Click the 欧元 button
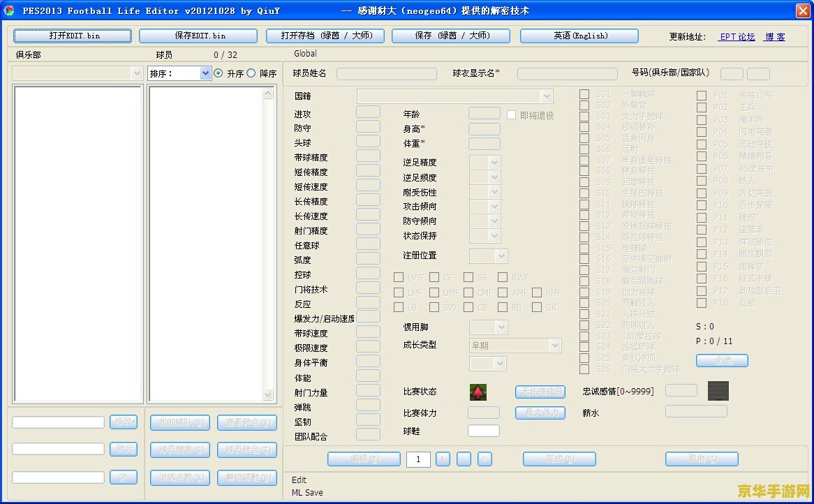The height and width of the screenshot is (504, 814). click(x=124, y=449)
